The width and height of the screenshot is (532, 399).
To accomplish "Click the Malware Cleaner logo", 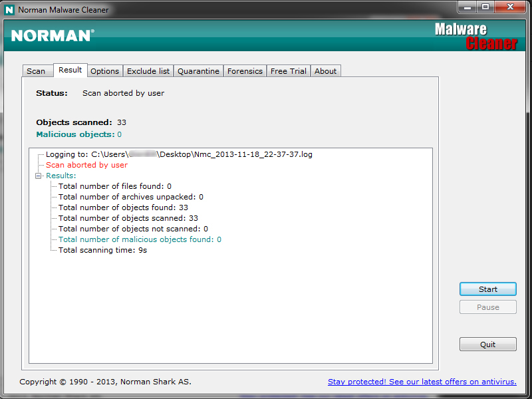I will pos(475,37).
